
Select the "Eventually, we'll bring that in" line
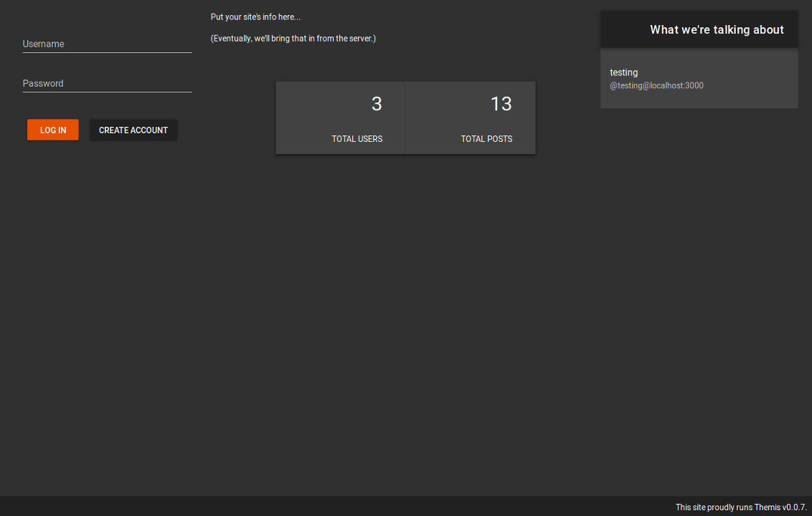pyautogui.click(x=293, y=39)
